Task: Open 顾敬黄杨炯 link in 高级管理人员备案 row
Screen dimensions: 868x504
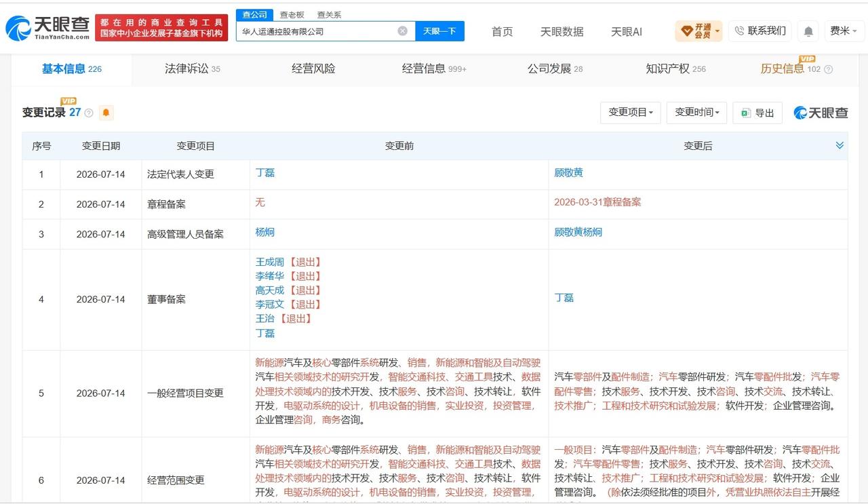Action: pos(578,232)
